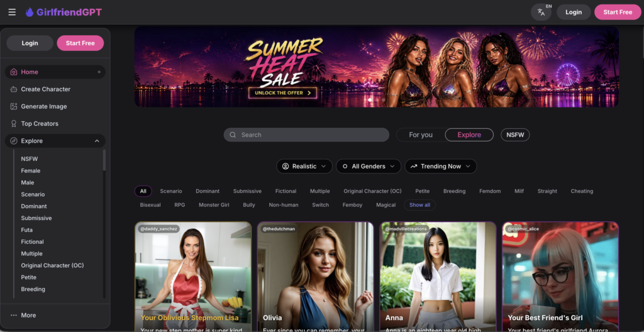Viewport: 644px width, 332px height.
Task: Click the Explore compass icon
Action: point(14,141)
